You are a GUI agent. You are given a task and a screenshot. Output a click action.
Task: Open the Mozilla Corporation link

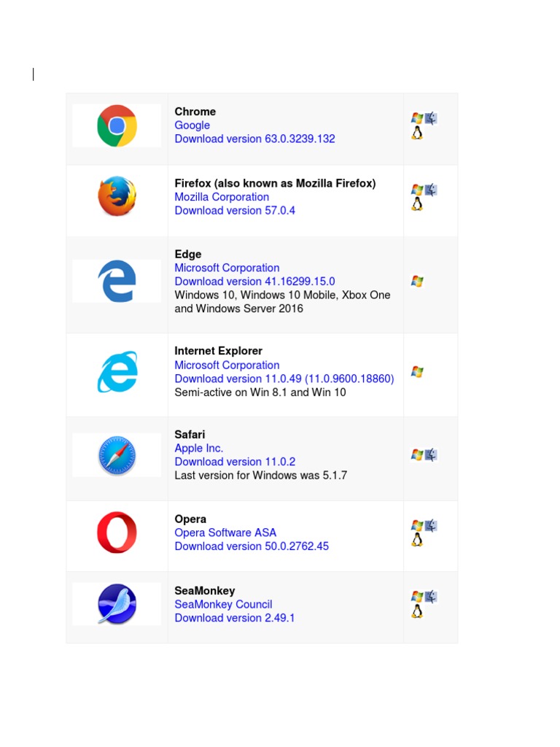coord(222,197)
